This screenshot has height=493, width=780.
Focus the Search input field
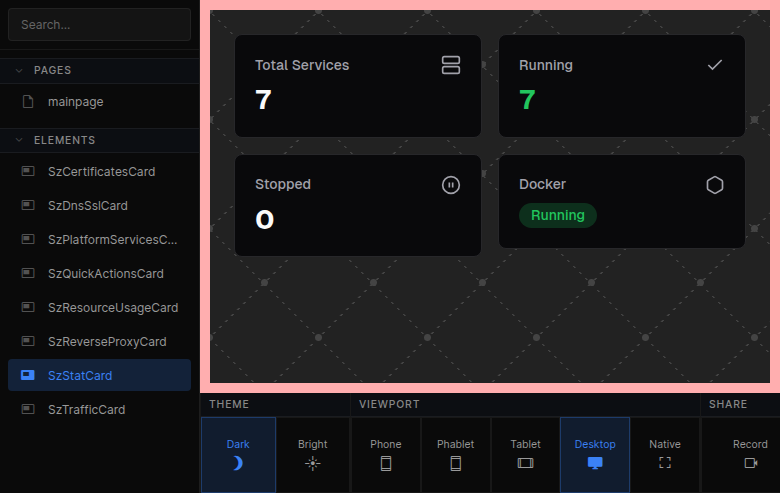[x=99, y=25]
